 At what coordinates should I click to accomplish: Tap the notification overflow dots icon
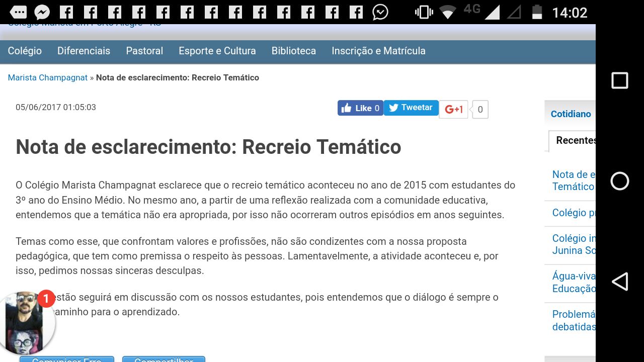coord(18,12)
